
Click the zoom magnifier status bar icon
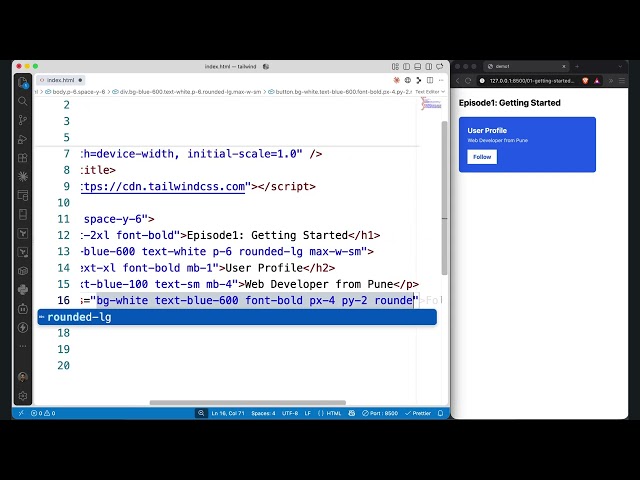coord(201,413)
